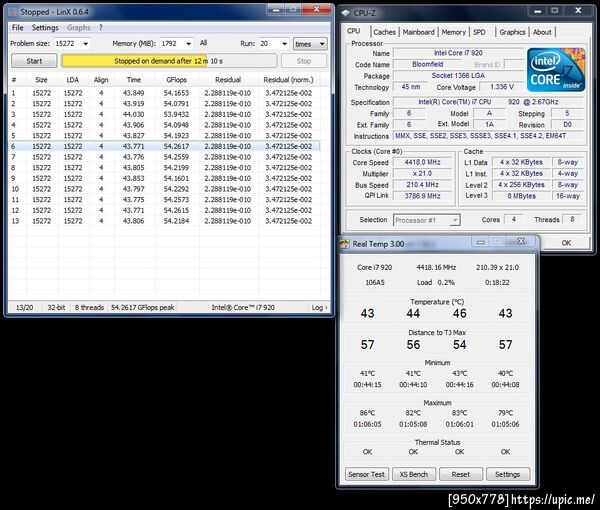The width and height of the screenshot is (600, 510).
Task: Open the Log expander in LinX status bar
Action: pyautogui.click(x=319, y=307)
